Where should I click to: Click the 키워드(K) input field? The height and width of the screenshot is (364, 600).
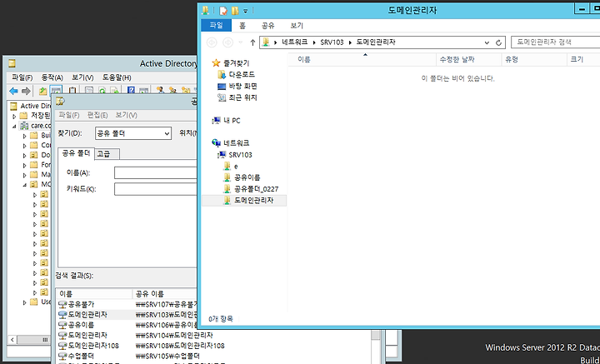[x=156, y=189]
